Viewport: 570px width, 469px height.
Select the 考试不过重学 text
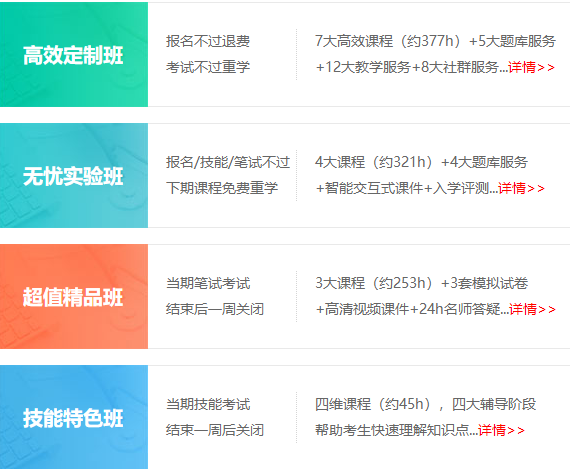pyautogui.click(x=208, y=67)
